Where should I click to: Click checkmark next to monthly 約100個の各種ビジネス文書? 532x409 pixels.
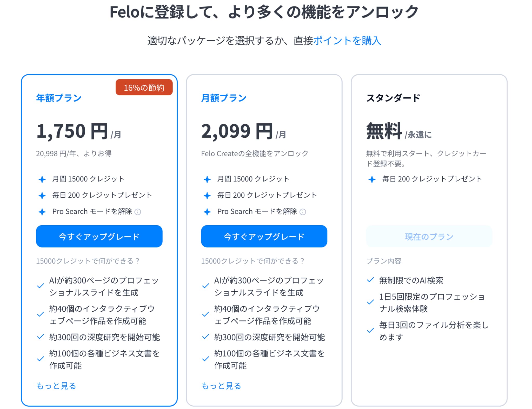pos(205,359)
